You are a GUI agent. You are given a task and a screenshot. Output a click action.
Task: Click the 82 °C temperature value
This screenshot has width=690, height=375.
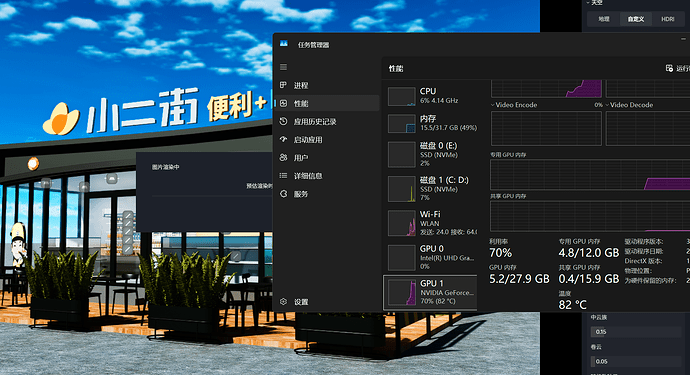[573, 305]
